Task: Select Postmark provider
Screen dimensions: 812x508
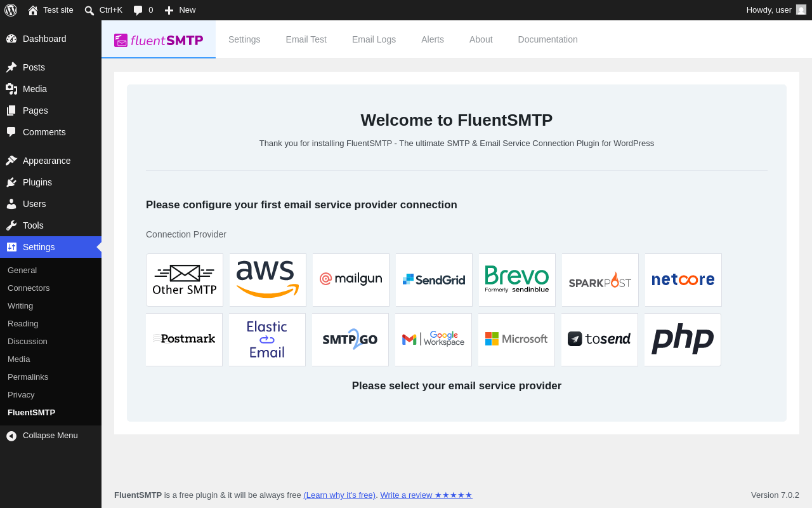Action: tap(184, 340)
